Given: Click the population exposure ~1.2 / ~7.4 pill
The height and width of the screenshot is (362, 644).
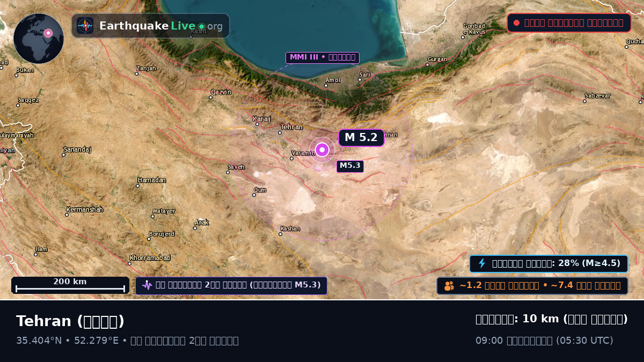Looking at the screenshot, I should tap(532, 286).
